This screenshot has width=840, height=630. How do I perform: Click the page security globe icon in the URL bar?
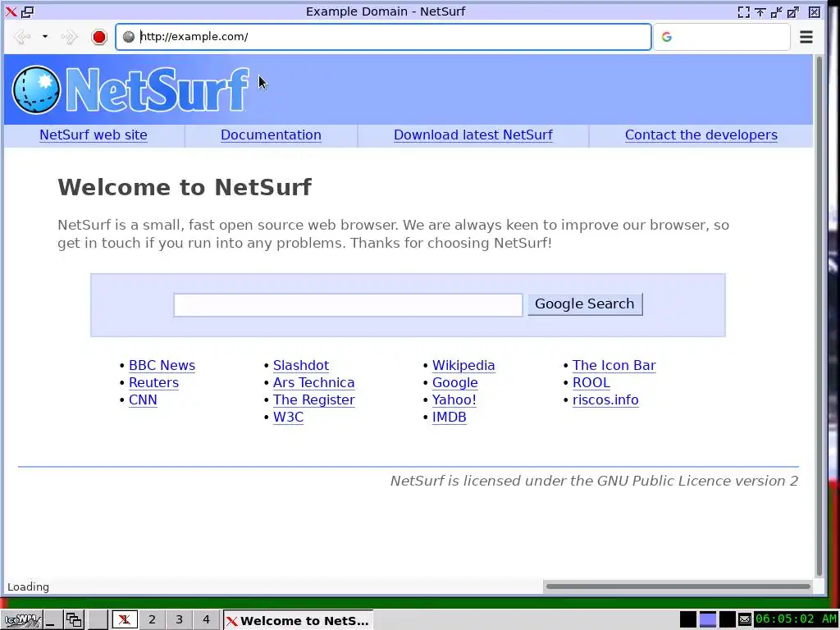coord(129,36)
